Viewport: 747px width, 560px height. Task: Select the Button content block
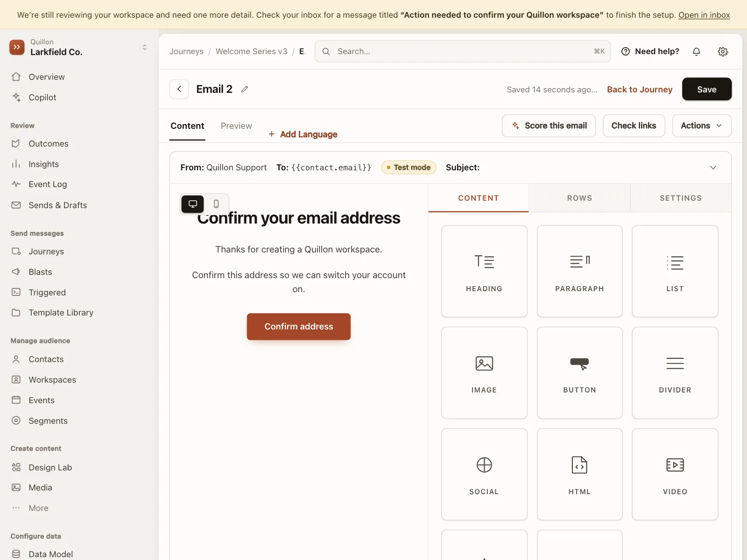pyautogui.click(x=579, y=373)
